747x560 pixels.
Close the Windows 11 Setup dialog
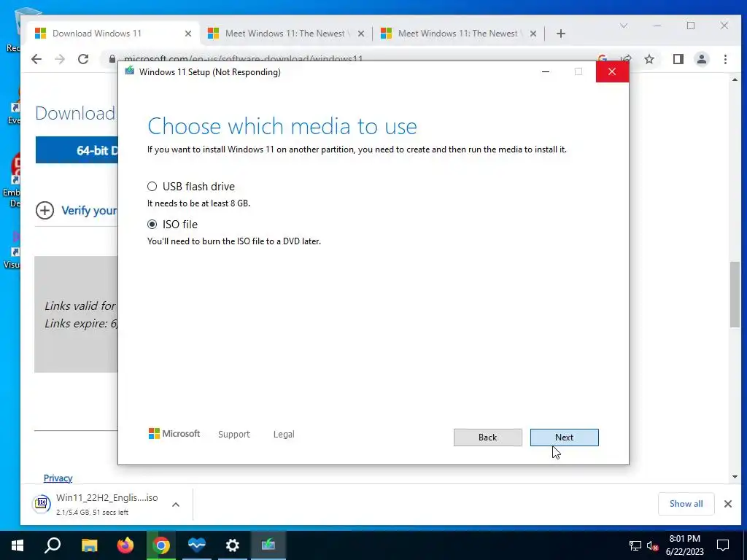click(x=612, y=72)
